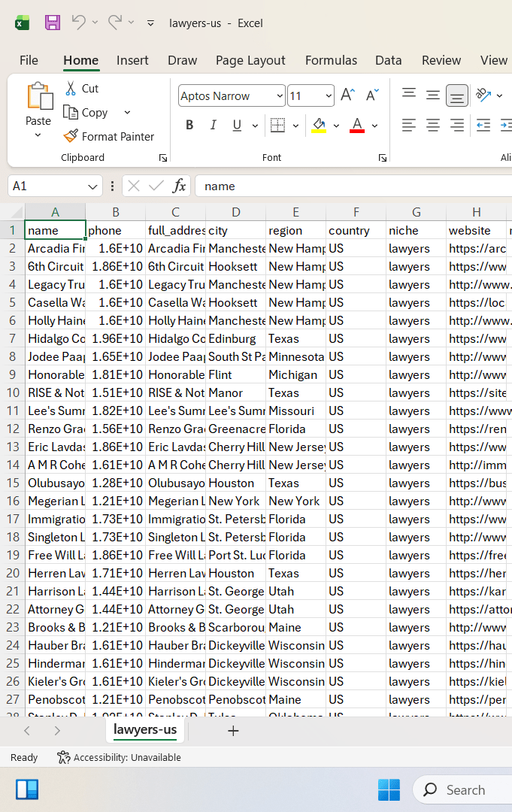Align text left
Image resolution: width=512 pixels, height=812 pixels.
(409, 125)
